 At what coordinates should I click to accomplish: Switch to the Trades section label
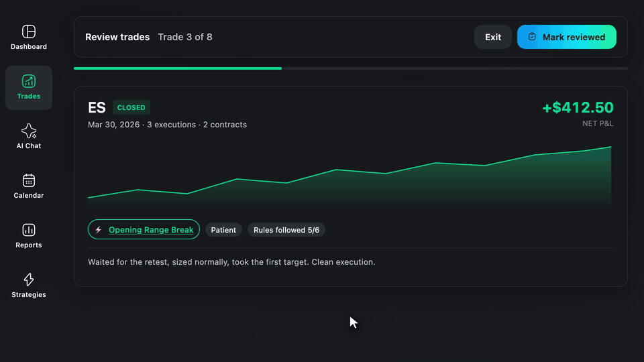tap(29, 97)
